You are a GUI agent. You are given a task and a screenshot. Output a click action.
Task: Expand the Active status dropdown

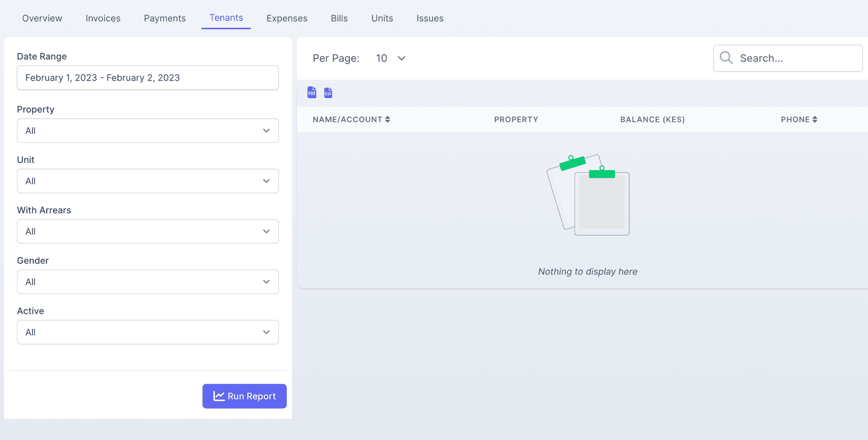pyautogui.click(x=148, y=332)
